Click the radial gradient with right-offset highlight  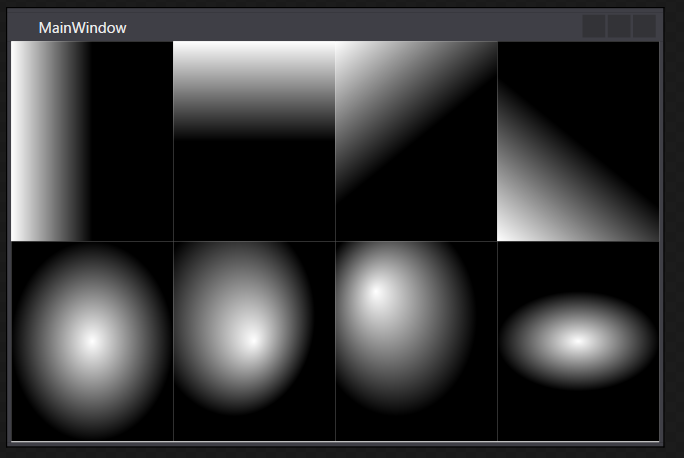pyautogui.click(x=254, y=341)
